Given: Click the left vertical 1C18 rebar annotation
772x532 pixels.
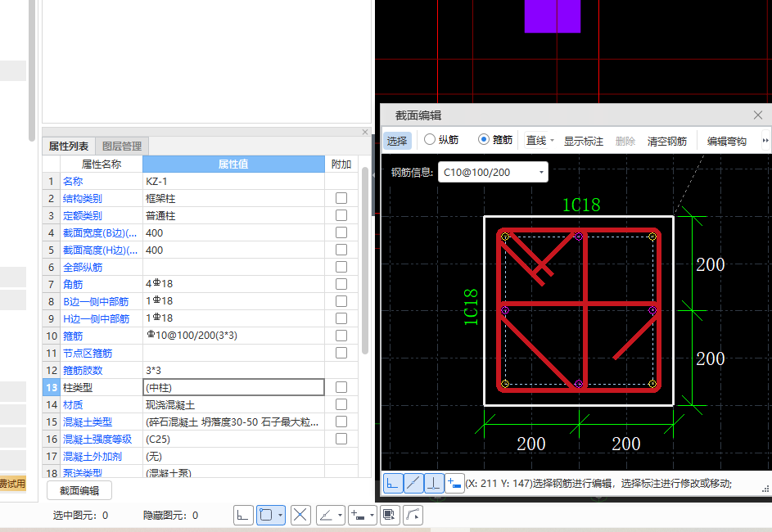Looking at the screenshot, I should coord(472,307).
